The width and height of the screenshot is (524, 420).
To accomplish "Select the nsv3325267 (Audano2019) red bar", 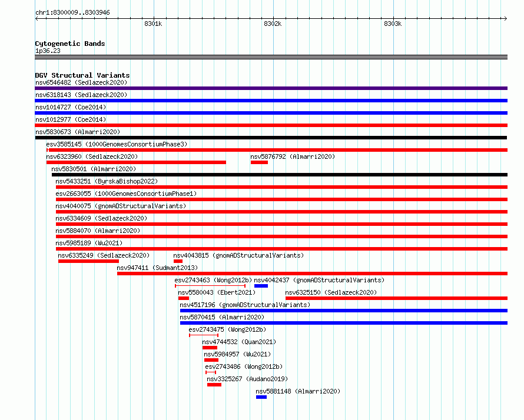I will point(214,385).
